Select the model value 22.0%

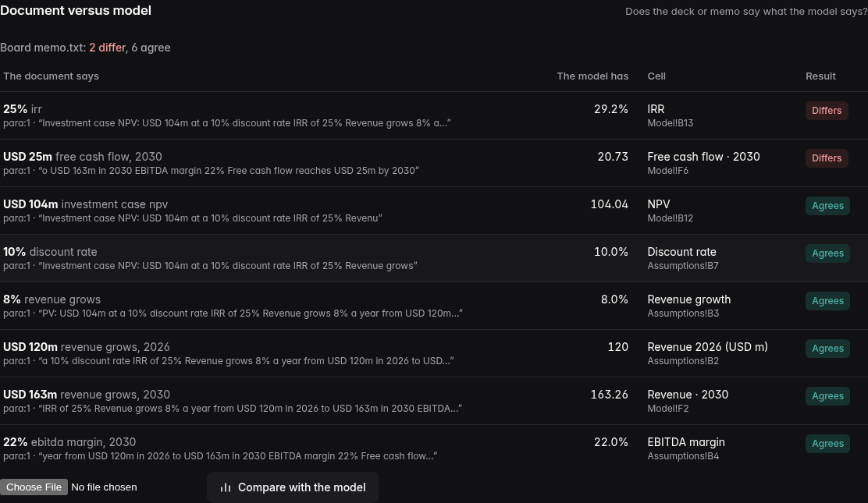(x=611, y=443)
